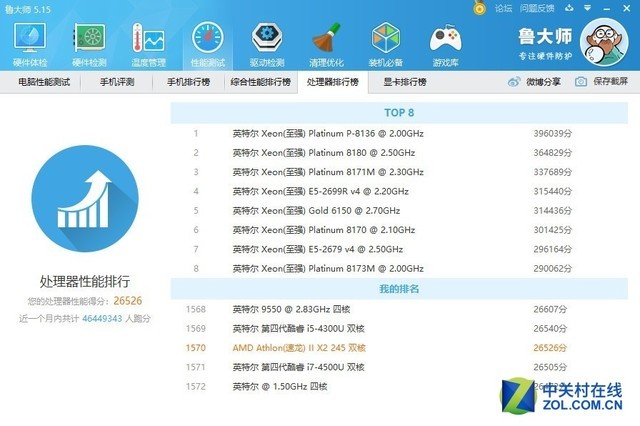Switch to 电脑性能测试 tab
The height and width of the screenshot is (426, 640).
[44, 82]
